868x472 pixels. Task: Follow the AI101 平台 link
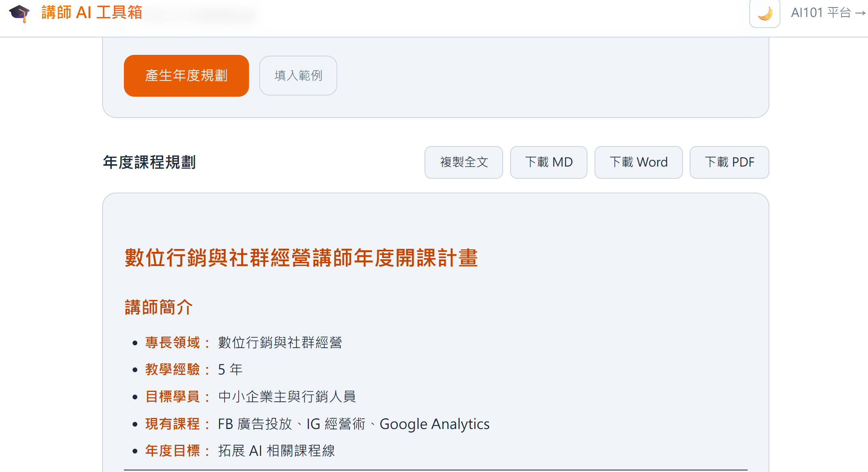(x=828, y=13)
